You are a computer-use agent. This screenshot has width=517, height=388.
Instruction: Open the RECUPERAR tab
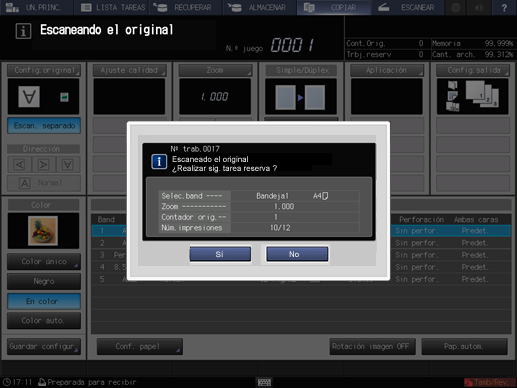185,7
